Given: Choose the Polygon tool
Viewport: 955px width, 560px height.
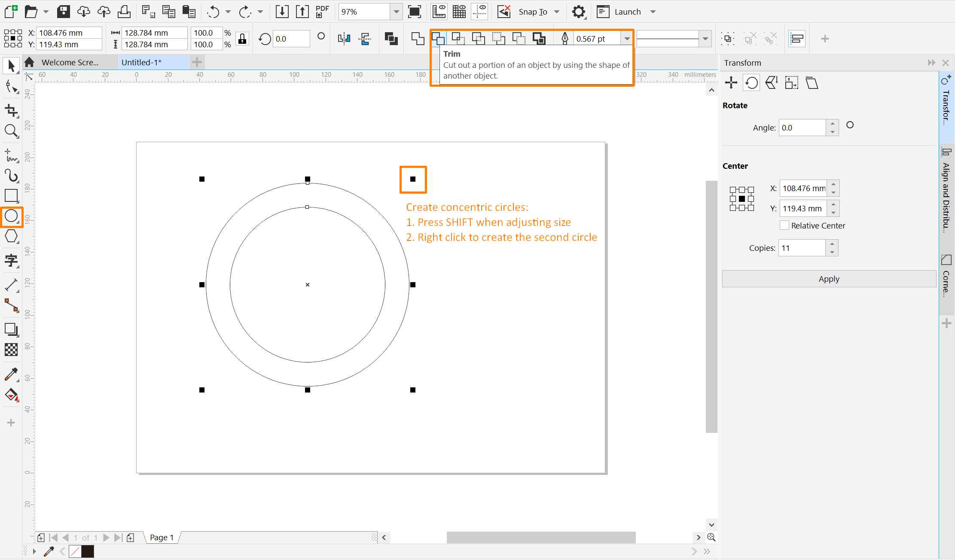Looking at the screenshot, I should (x=11, y=236).
